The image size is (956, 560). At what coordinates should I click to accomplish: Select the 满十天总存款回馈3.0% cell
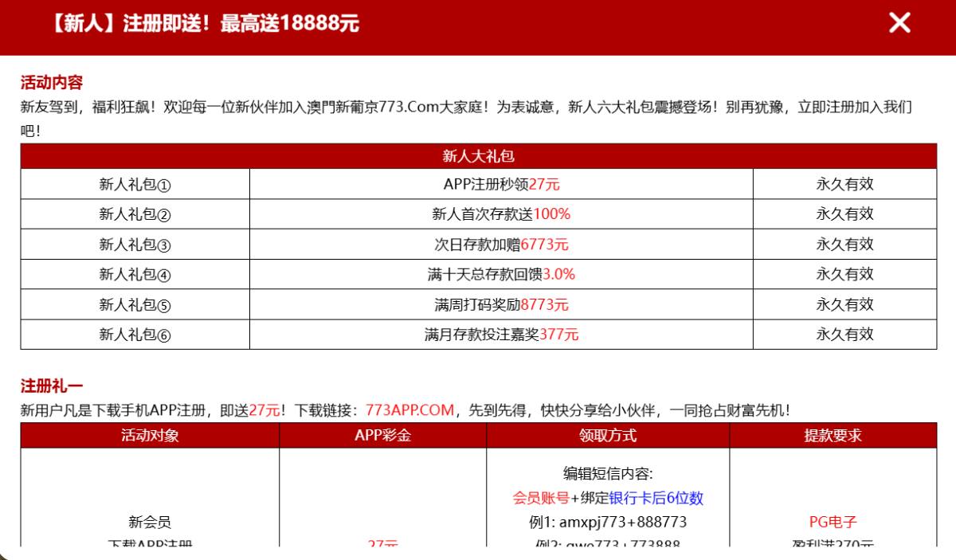(501, 275)
